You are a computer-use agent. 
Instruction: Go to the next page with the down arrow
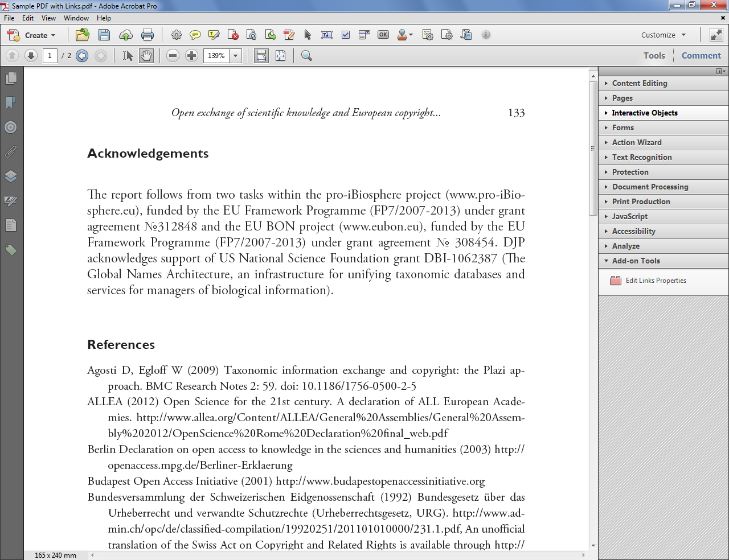click(x=30, y=55)
